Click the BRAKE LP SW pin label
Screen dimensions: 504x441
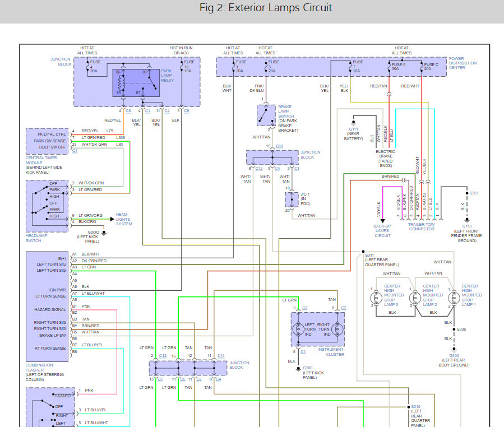52,335
